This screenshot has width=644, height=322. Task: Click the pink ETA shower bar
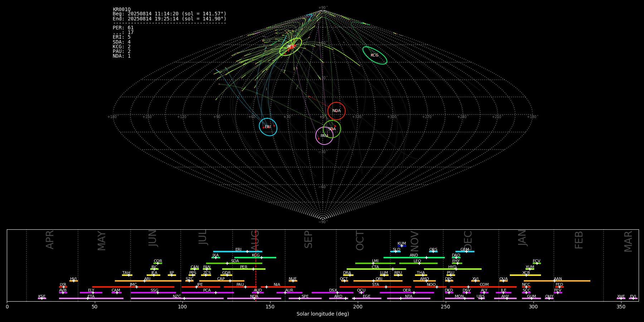[x=91, y=298]
